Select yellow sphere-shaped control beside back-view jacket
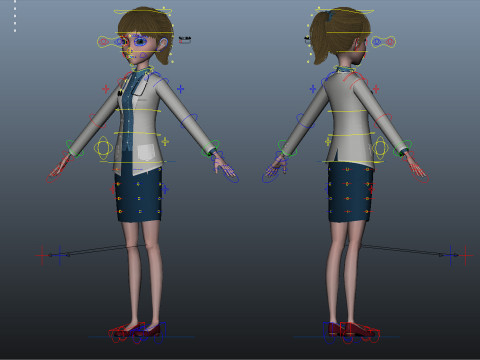Screen dimensions: 480x360 point(381,148)
